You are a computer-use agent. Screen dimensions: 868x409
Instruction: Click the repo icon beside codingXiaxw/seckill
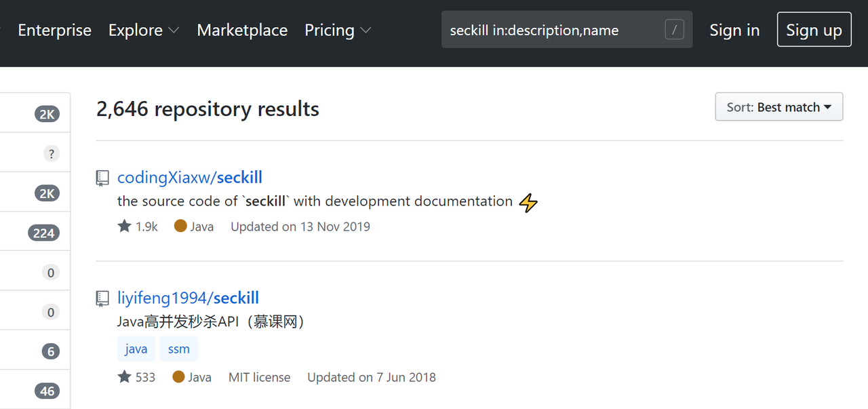(x=102, y=178)
